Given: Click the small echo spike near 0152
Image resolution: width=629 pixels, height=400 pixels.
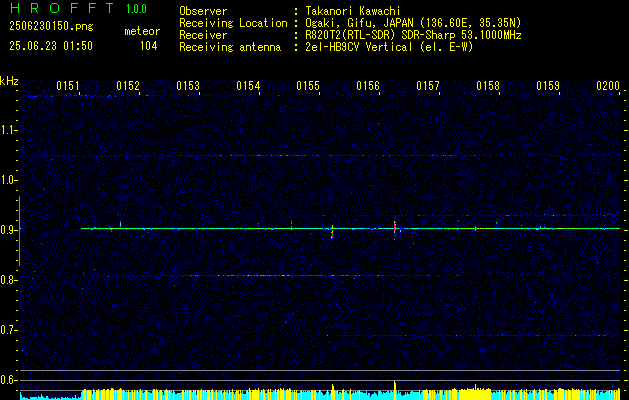Looking at the screenshot, I should point(120,224).
